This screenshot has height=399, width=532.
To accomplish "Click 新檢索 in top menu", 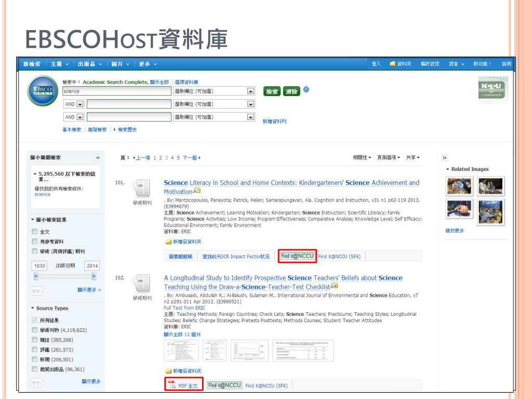I will [x=32, y=64].
